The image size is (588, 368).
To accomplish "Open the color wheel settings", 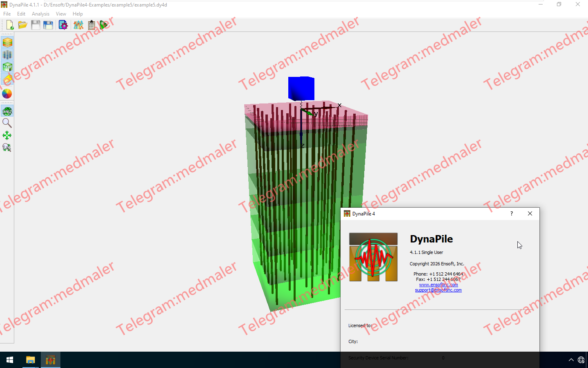I will pyautogui.click(x=7, y=94).
